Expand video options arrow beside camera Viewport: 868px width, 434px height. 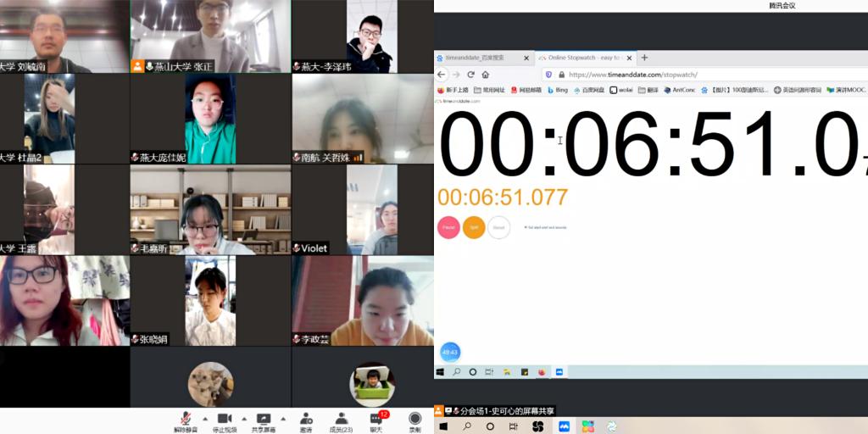pos(244,418)
